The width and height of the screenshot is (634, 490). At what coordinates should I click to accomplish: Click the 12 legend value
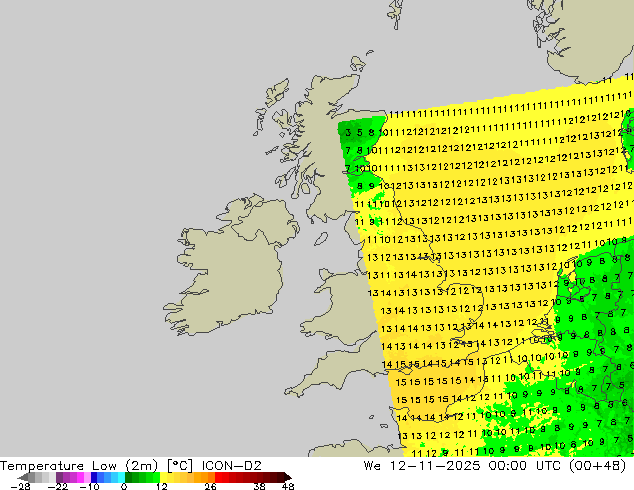click(162, 486)
